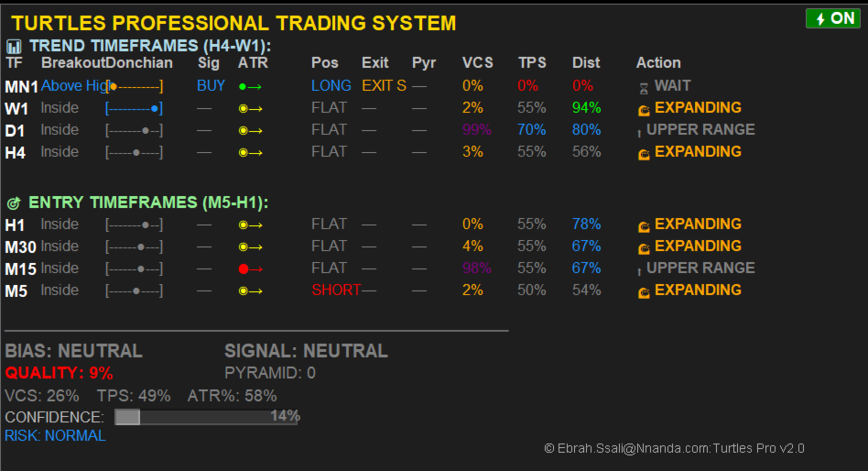
Task: Click the EXPANDING flex icon on M5 row
Action: coord(644,291)
